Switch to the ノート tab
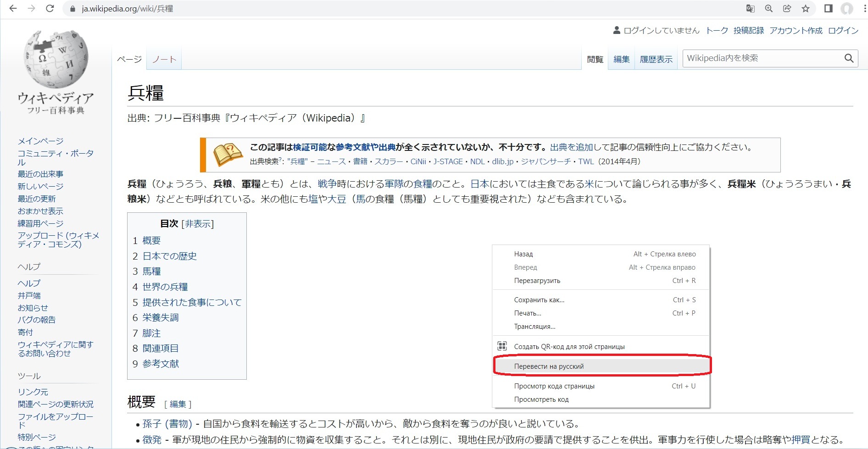868x449 pixels. [x=164, y=59]
